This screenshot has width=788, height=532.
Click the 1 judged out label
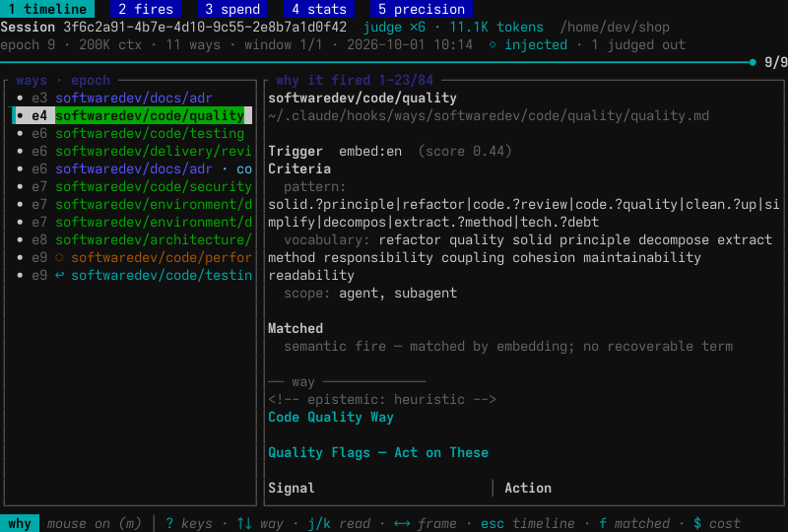[638, 44]
